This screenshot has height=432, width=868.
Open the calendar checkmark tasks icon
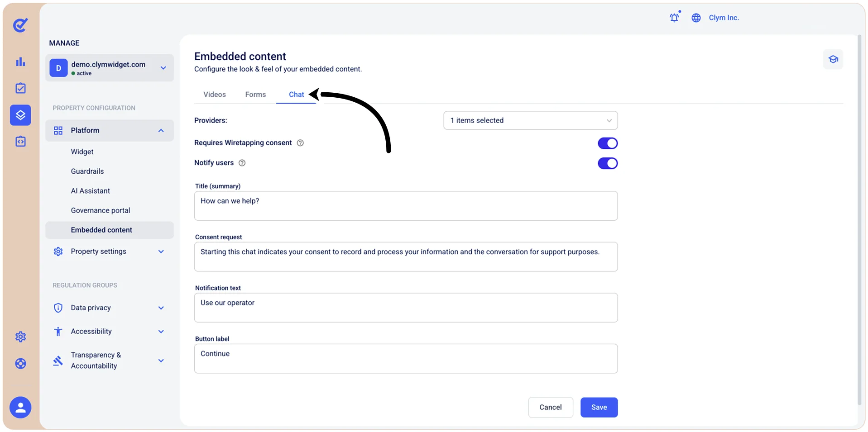click(20, 88)
